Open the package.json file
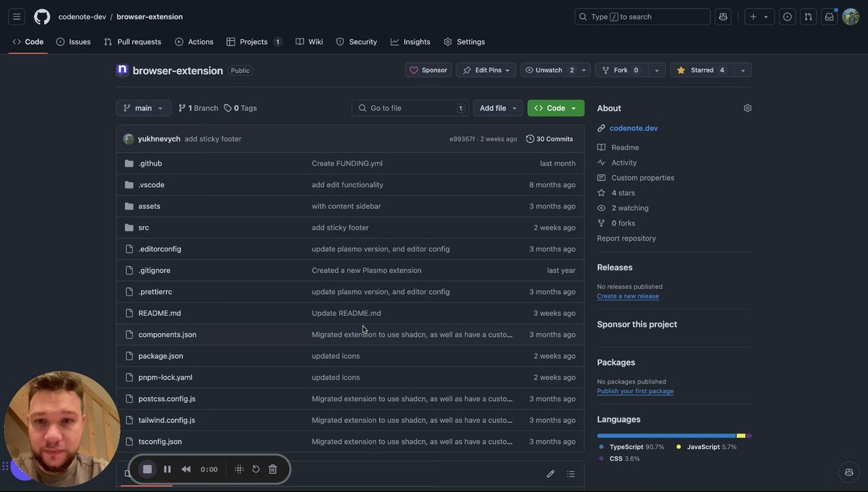 (x=161, y=356)
